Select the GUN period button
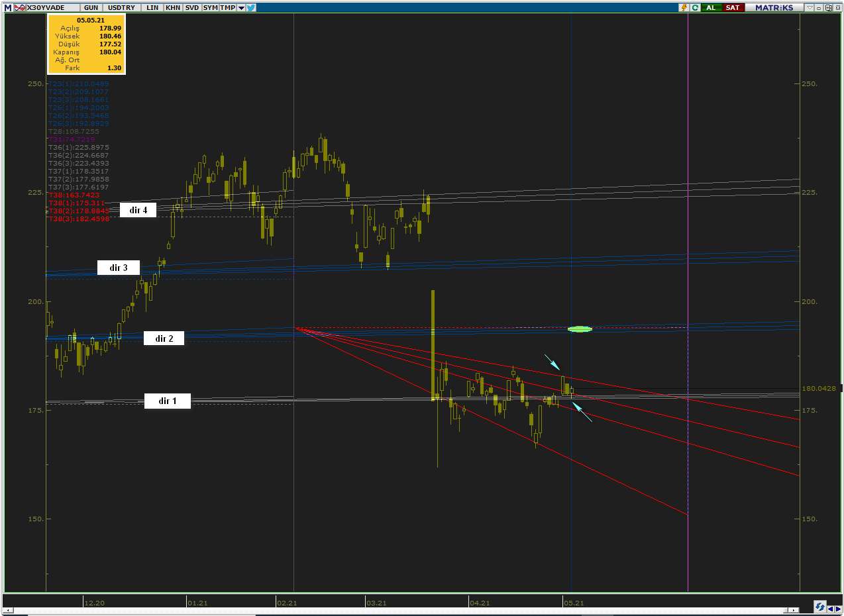This screenshot has height=616, width=844. (91, 8)
